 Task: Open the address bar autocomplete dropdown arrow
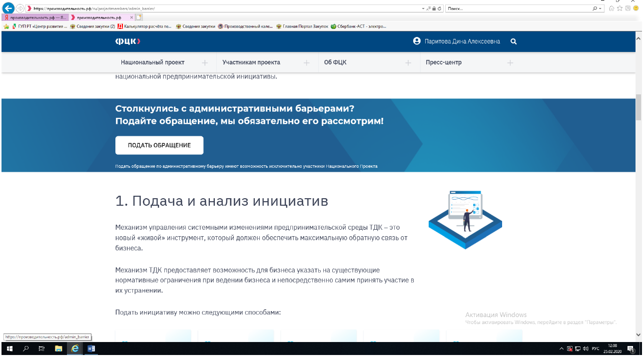coord(423,8)
